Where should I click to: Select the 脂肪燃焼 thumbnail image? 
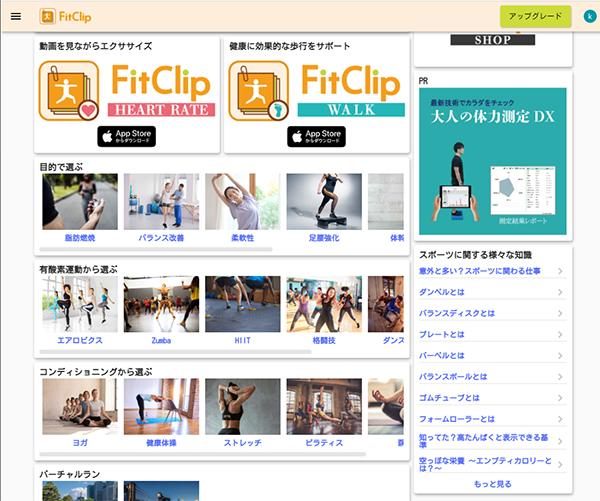80,202
